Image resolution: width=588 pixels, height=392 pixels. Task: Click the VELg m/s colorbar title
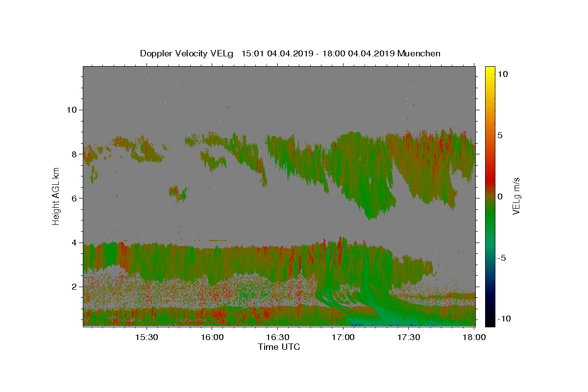click(516, 196)
